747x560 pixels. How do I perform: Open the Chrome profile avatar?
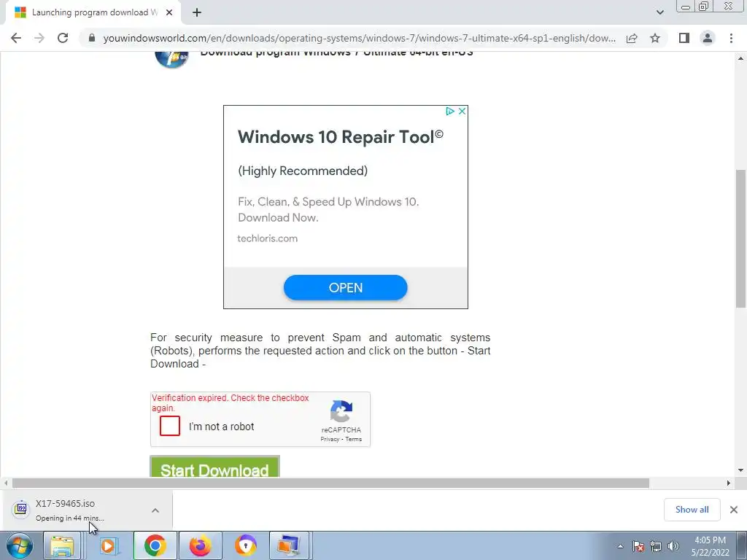708,38
